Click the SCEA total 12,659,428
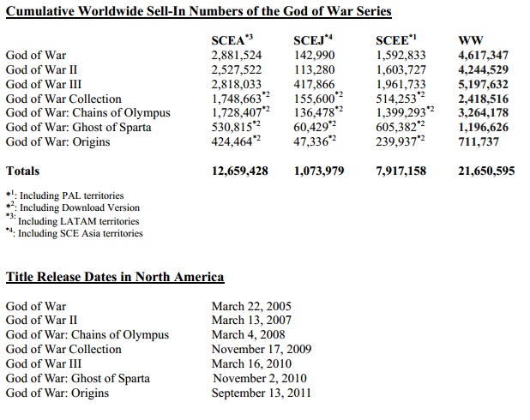 click(239, 171)
